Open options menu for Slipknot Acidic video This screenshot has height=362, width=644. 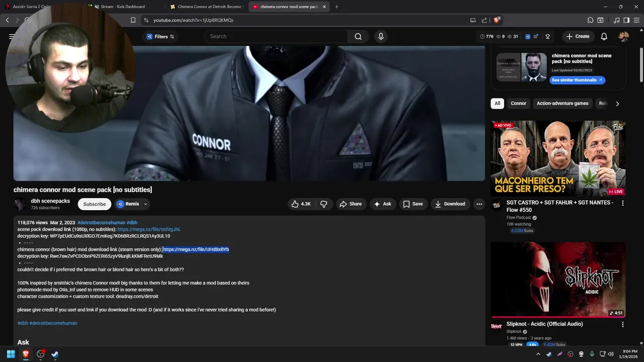622,324
